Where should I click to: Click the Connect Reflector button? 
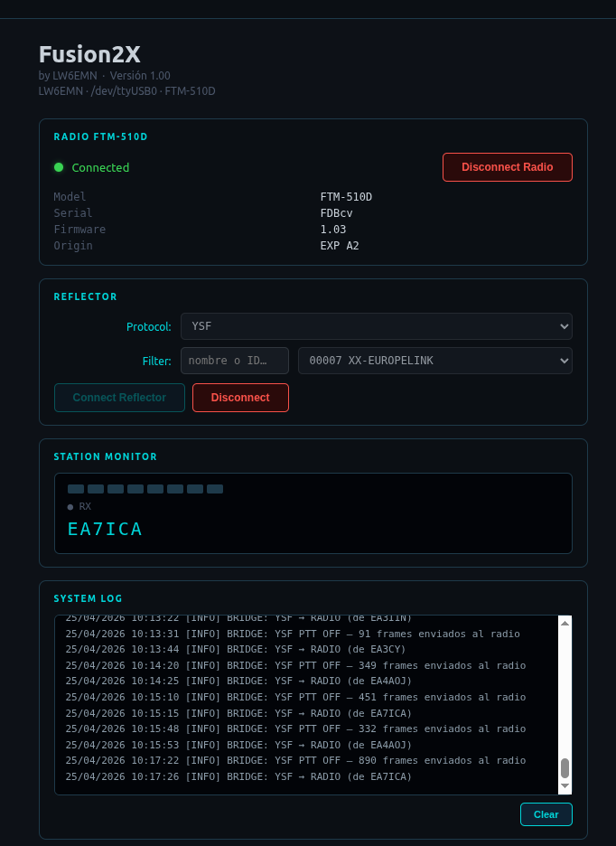119,398
